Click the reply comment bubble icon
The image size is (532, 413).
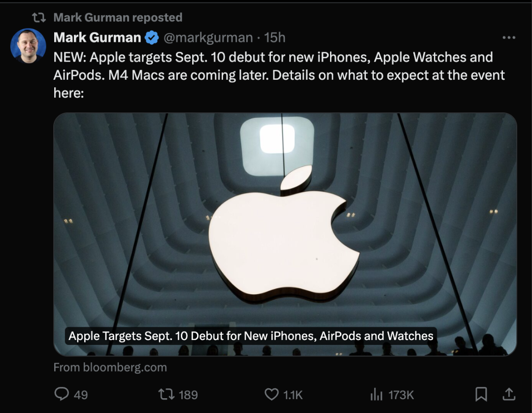[x=62, y=394]
